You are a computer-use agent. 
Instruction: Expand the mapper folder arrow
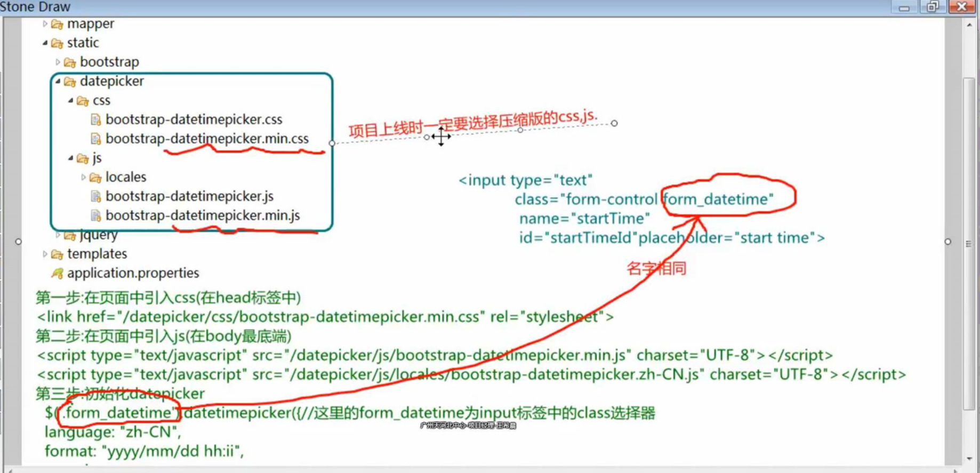[45, 24]
